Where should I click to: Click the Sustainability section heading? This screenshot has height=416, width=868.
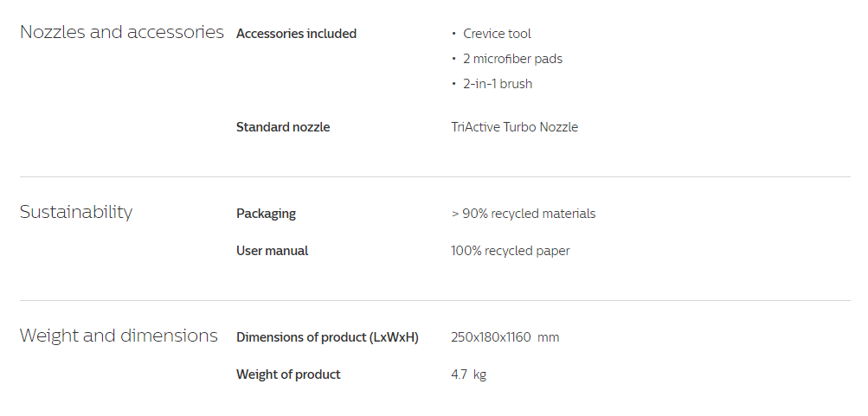(76, 212)
